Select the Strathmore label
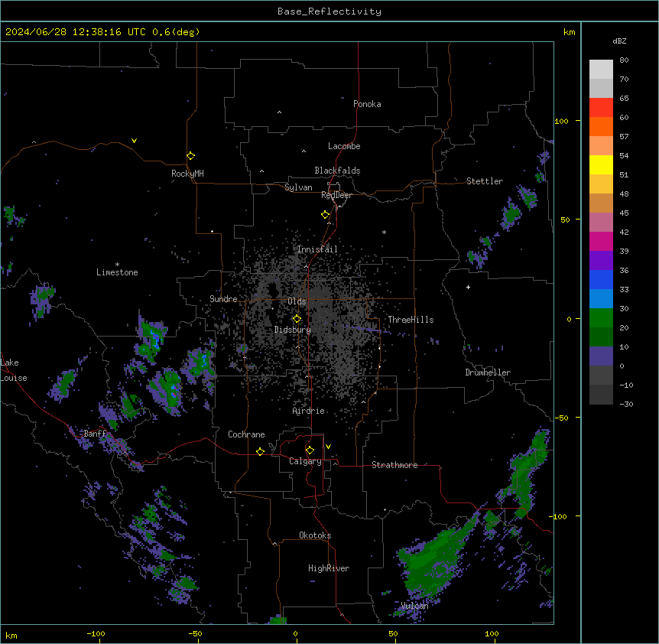The height and width of the screenshot is (644, 659). (394, 465)
